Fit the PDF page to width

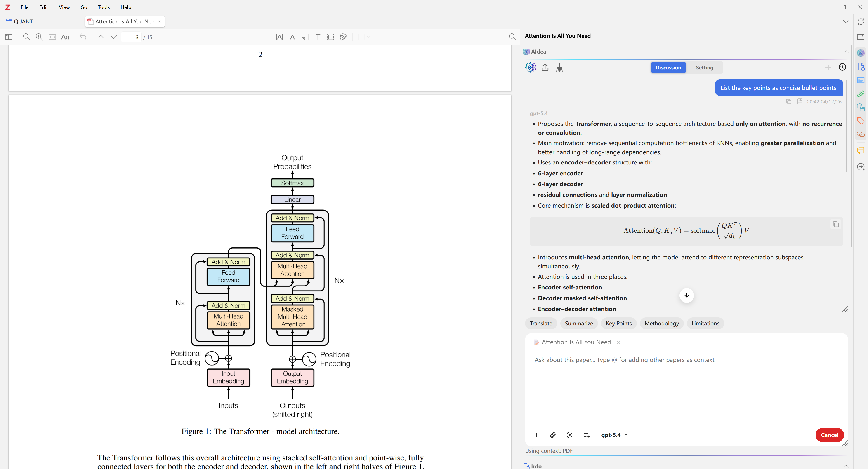click(52, 37)
